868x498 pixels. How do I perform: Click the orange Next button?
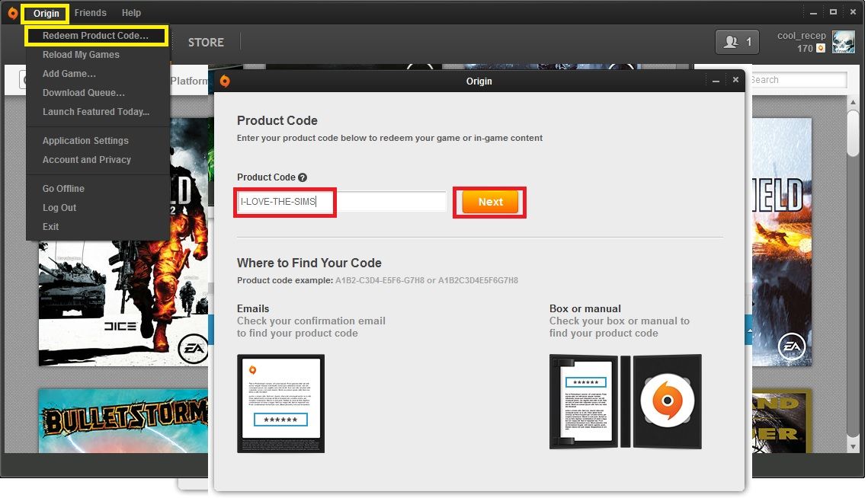click(491, 202)
